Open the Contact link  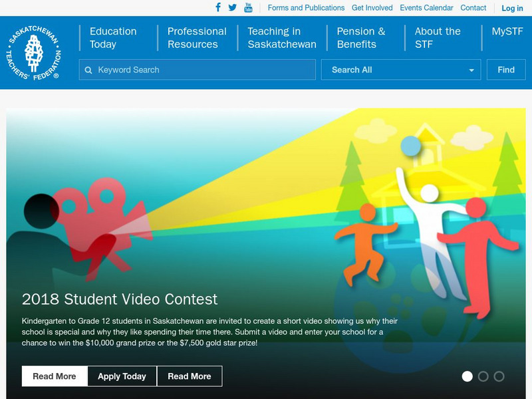[x=473, y=8]
